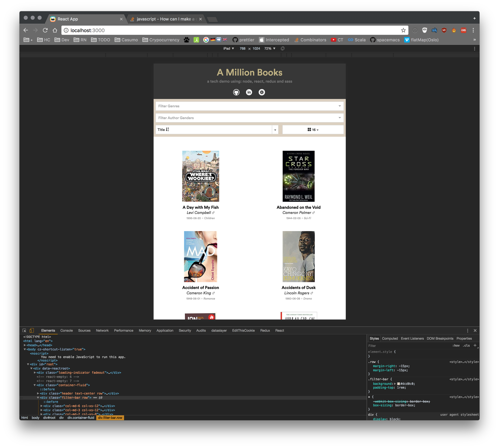This screenshot has height=448, width=499.
Task: Click site info icon in address bar
Action: click(66, 30)
